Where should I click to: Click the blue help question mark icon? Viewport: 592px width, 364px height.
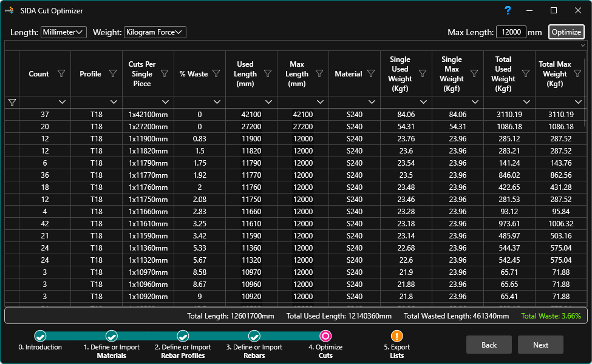coord(508,10)
